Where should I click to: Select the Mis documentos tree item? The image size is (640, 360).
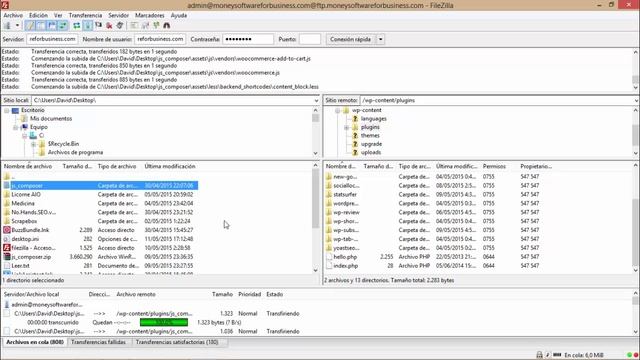(51, 118)
